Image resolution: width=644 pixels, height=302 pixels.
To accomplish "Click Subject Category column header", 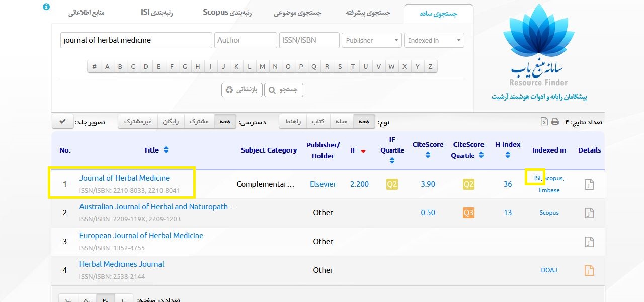I will [x=269, y=150].
